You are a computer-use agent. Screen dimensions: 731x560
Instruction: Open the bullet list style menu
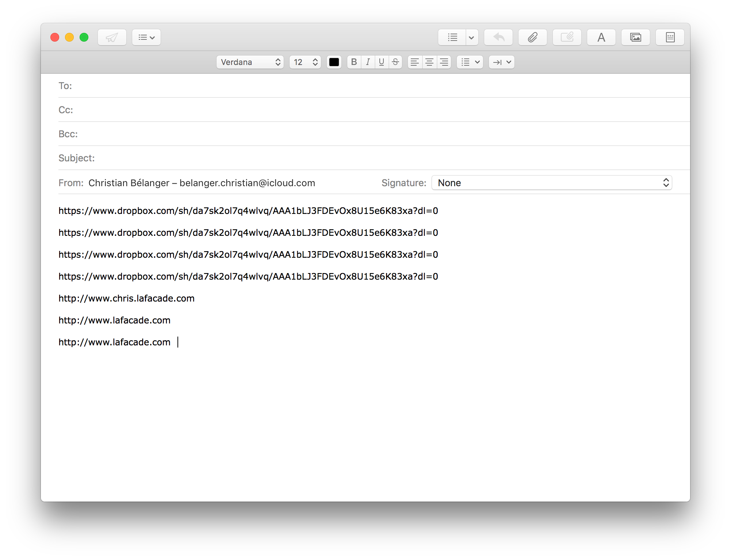tap(470, 62)
